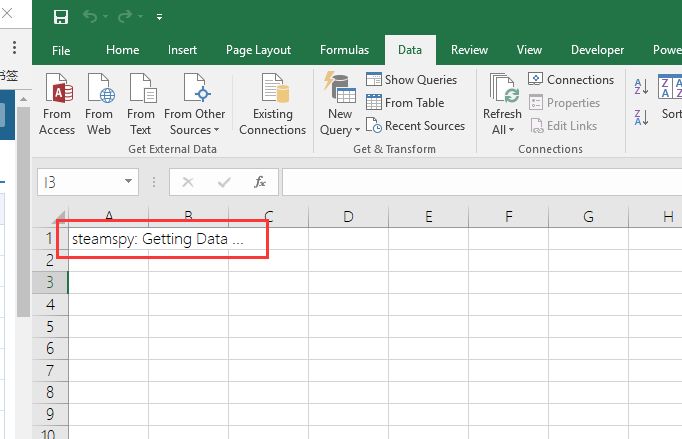Select row 3 header

coord(50,282)
